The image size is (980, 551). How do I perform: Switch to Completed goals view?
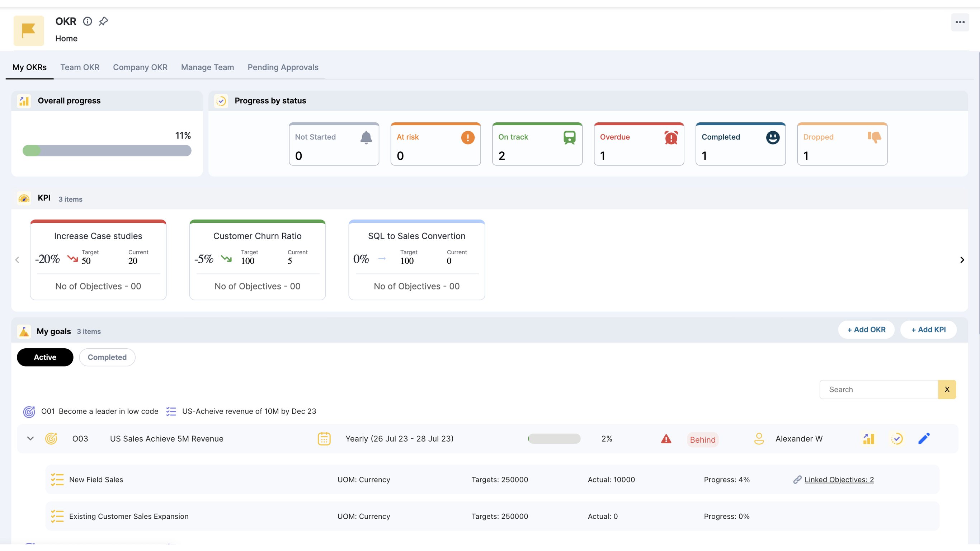[x=107, y=357]
